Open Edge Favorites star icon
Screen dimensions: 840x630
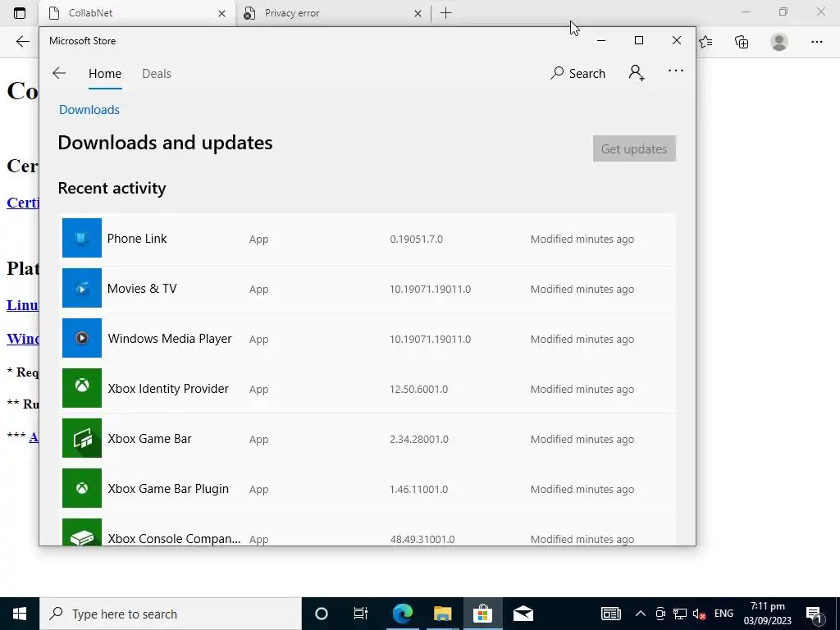coord(706,42)
